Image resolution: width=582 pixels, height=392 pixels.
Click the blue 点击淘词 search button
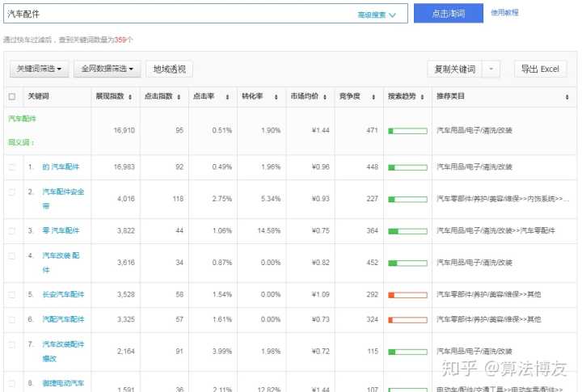click(449, 14)
